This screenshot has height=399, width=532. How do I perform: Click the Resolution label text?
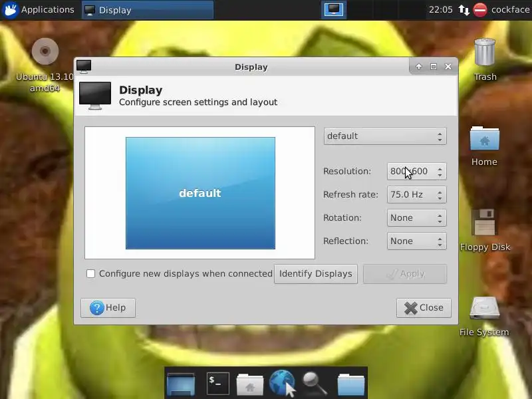(347, 172)
